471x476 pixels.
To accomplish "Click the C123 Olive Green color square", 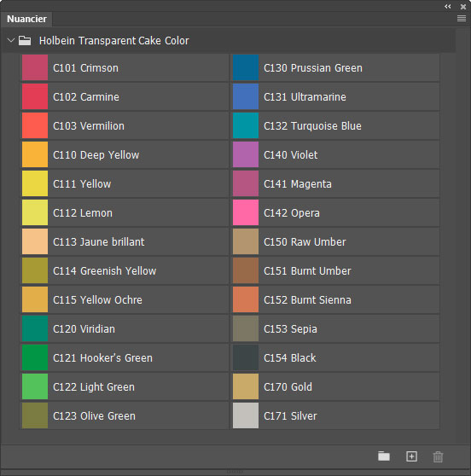I will coord(35,415).
